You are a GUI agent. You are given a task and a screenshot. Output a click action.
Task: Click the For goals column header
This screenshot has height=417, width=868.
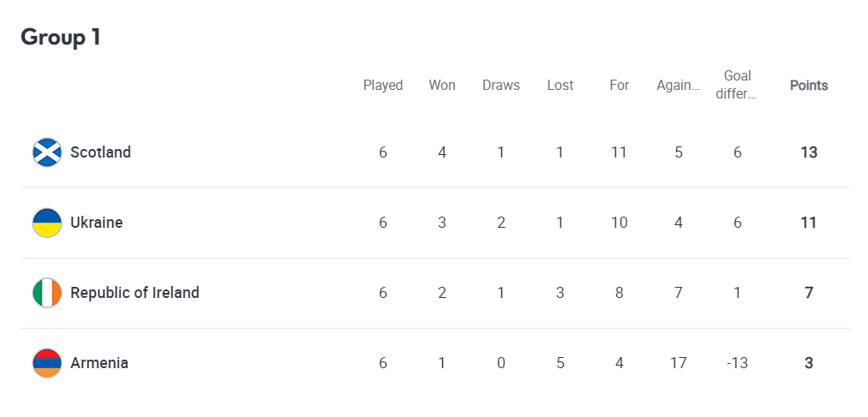[x=620, y=86]
